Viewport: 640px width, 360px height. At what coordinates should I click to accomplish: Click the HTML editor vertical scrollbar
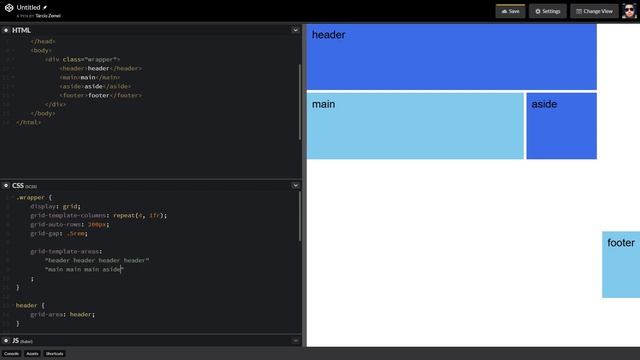pos(300,102)
